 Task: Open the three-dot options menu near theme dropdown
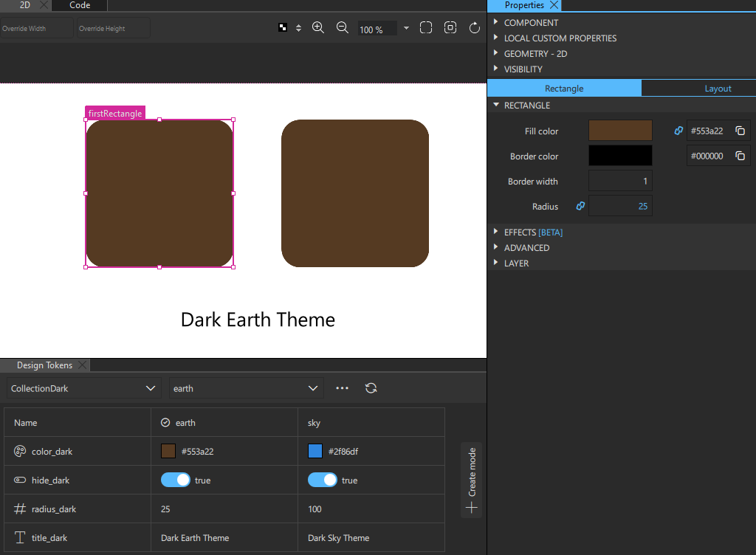tap(342, 387)
